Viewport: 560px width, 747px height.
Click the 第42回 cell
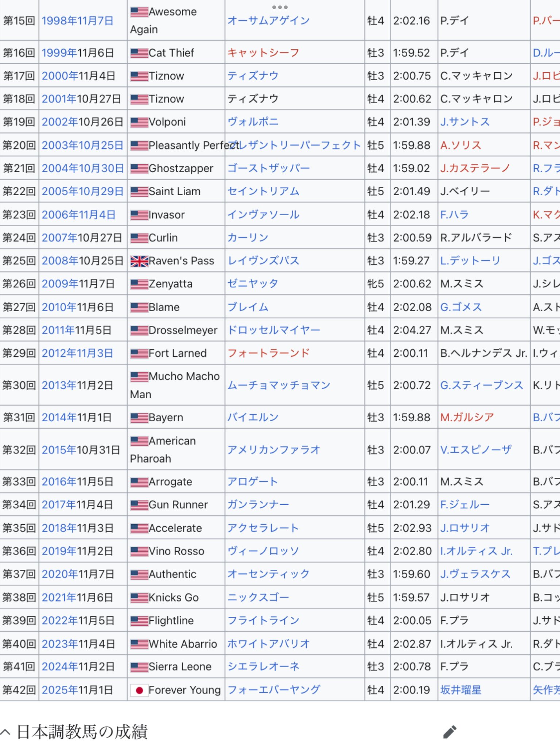point(19,690)
